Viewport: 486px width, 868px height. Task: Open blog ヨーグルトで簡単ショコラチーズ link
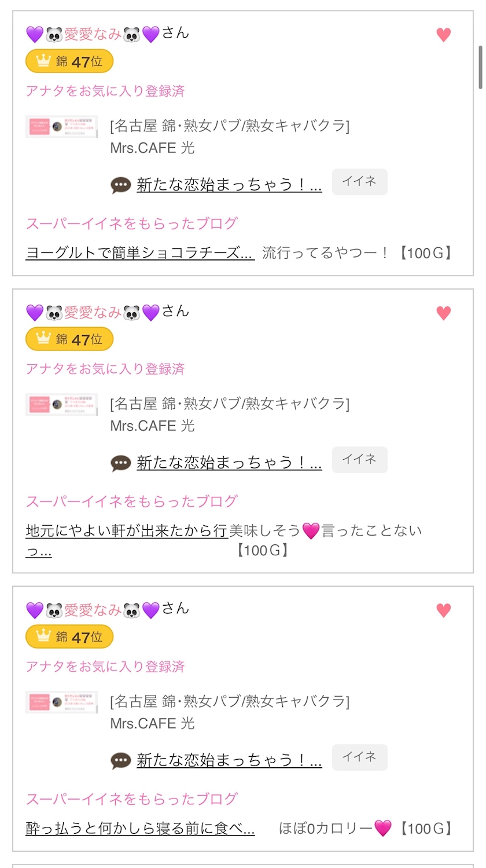click(139, 253)
